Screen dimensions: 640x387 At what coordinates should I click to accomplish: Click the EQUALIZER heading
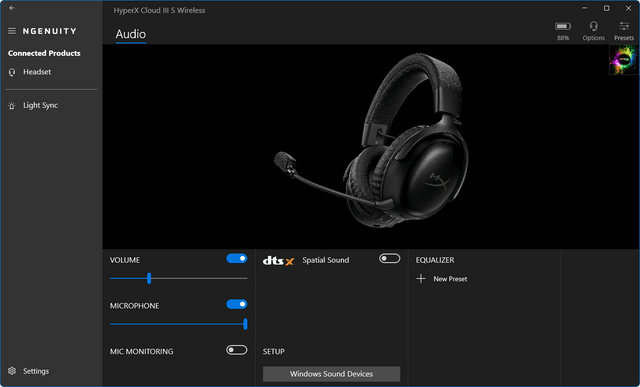click(x=435, y=260)
